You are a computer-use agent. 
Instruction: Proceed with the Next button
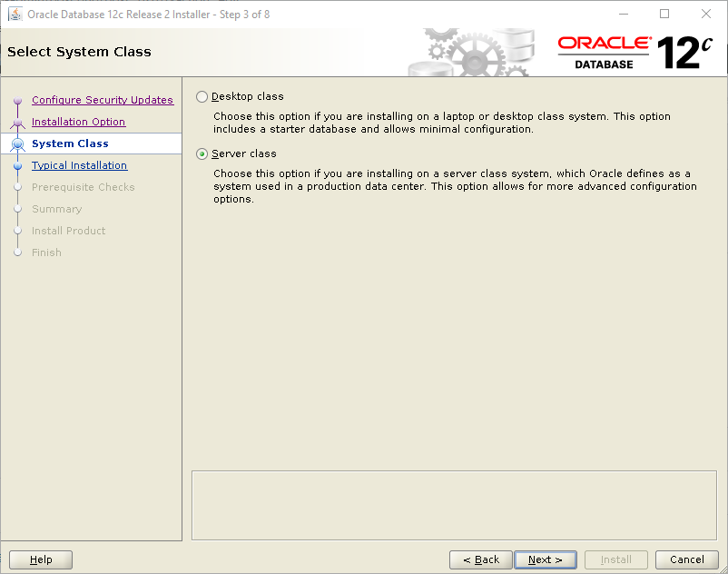coord(546,559)
